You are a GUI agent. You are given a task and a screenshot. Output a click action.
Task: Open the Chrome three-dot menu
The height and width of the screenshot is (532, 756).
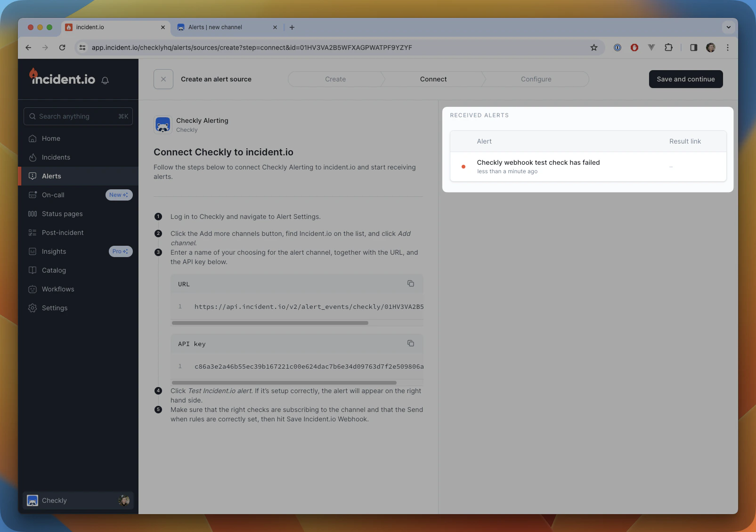[727, 48]
